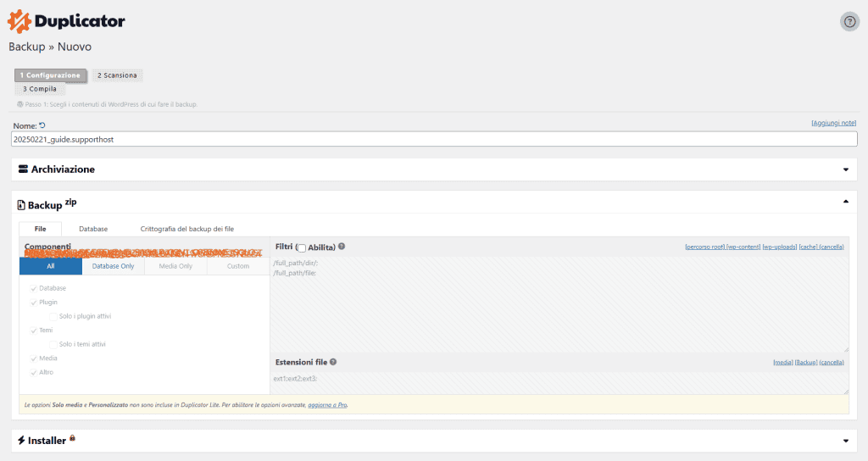Click the Installer section title
Image resolution: width=868 pixels, height=461 pixels.
point(47,441)
